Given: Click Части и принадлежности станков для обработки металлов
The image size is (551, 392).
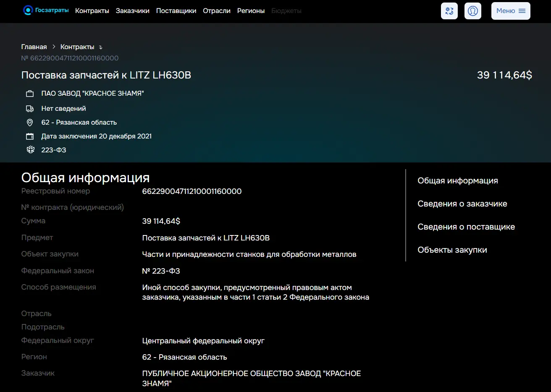Looking at the screenshot, I should (x=249, y=254).
